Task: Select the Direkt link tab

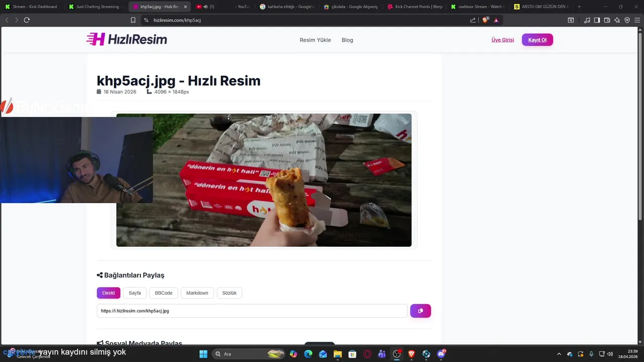Action: [108, 293]
